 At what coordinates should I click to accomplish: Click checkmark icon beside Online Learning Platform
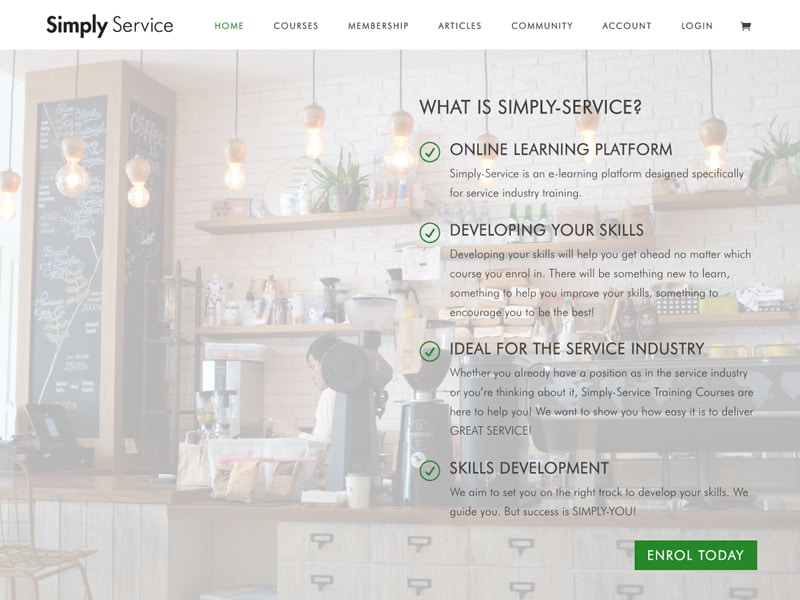coord(430,152)
